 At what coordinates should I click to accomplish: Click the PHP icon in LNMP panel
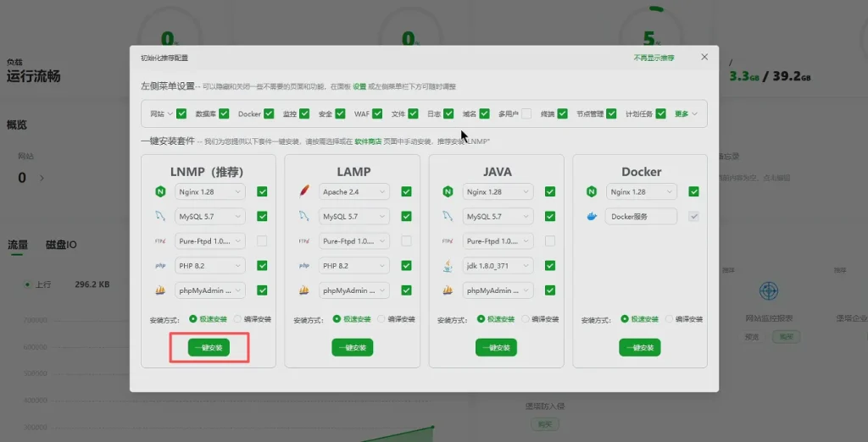[159, 266]
